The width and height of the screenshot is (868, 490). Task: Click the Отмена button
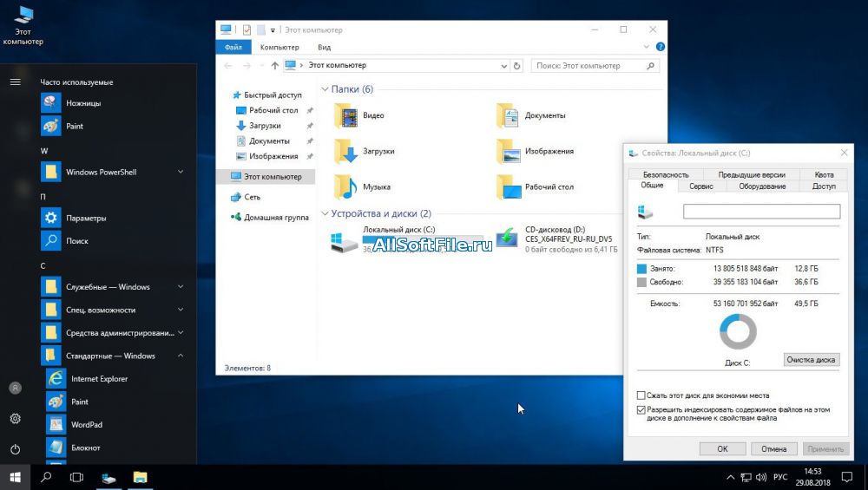773,449
